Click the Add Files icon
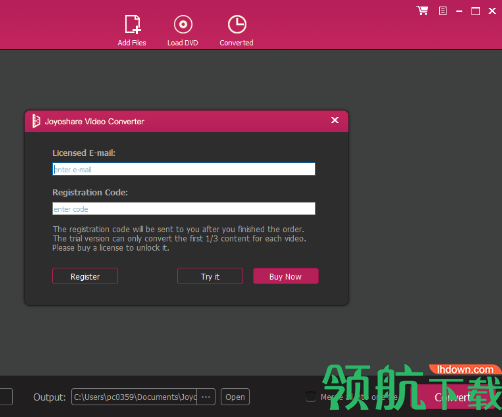 [x=132, y=30]
